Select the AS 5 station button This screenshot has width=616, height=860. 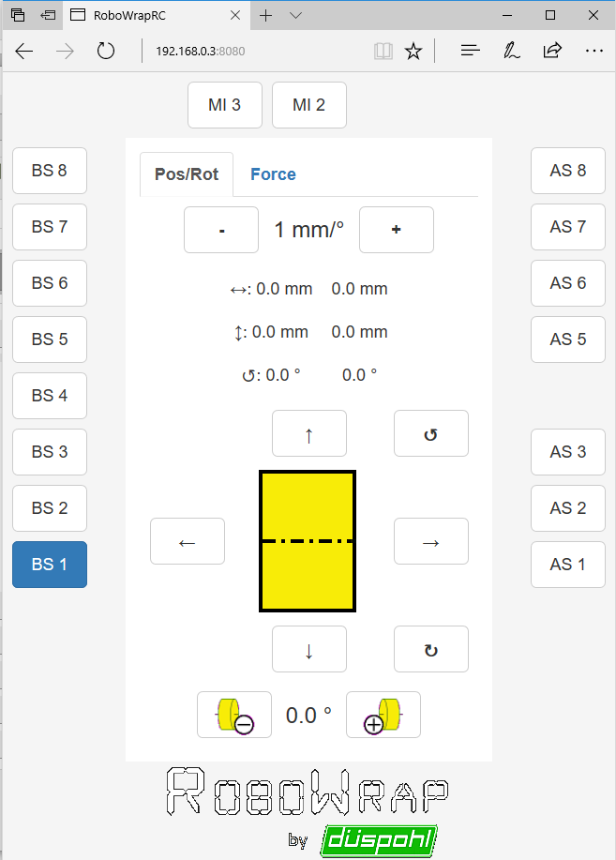[x=567, y=339]
